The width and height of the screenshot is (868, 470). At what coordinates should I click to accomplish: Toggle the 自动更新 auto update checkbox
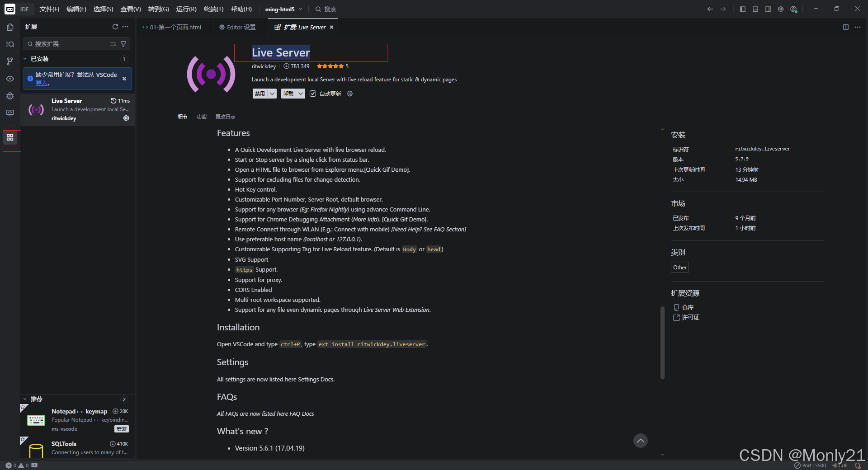click(313, 94)
